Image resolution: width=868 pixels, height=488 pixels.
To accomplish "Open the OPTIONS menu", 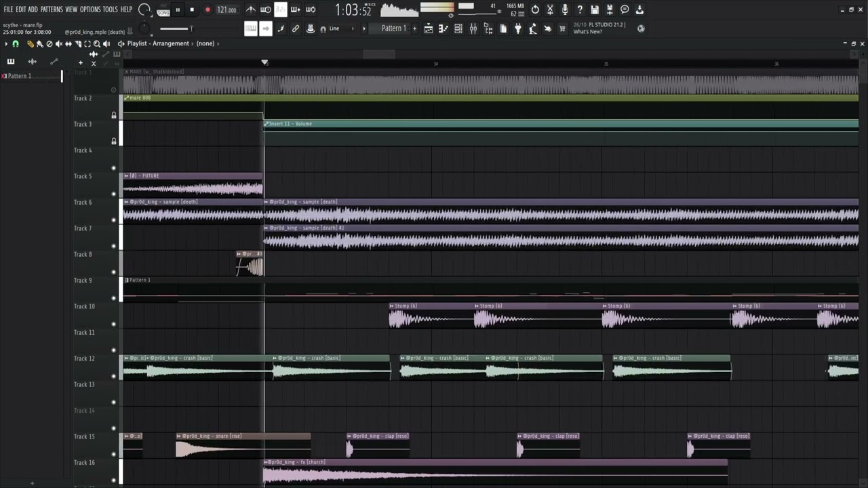I will 90,9.
